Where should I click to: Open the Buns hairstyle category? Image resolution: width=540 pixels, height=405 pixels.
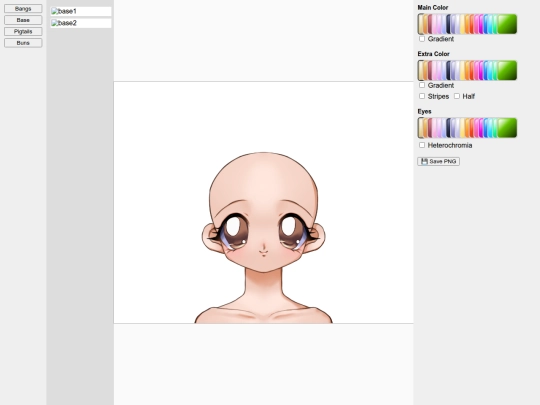tap(23, 43)
